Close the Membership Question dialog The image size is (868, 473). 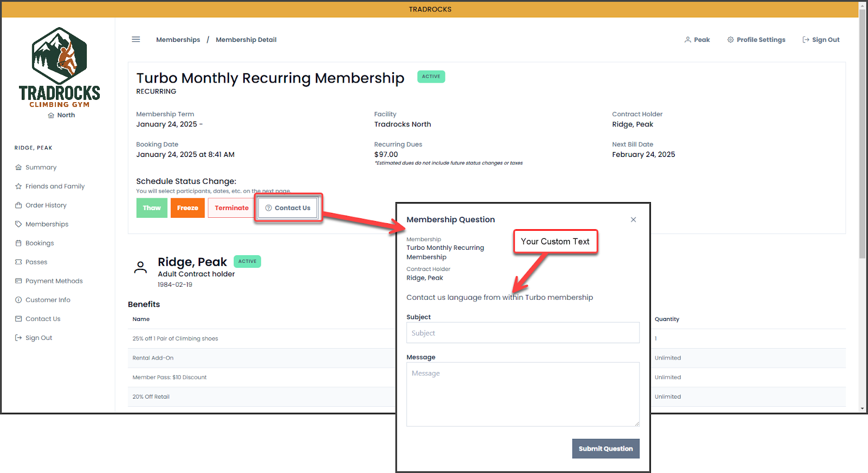[633, 219]
